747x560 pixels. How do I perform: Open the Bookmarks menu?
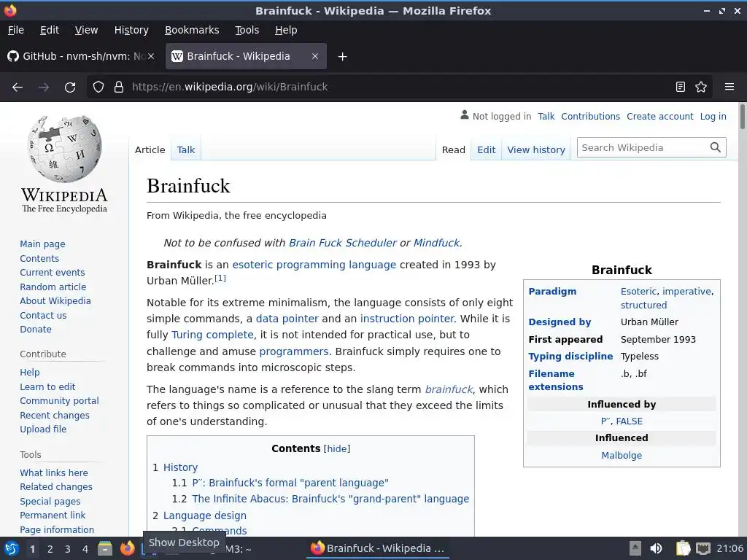(x=192, y=30)
